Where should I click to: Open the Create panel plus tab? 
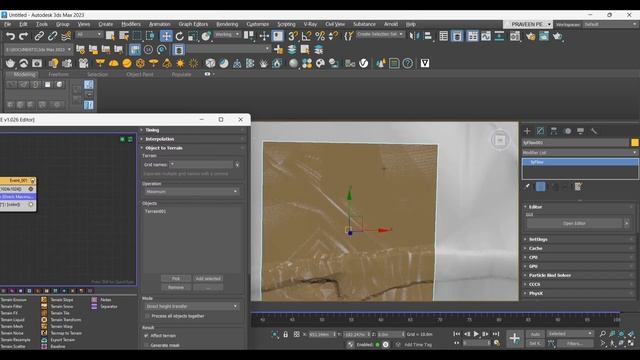[527, 131]
